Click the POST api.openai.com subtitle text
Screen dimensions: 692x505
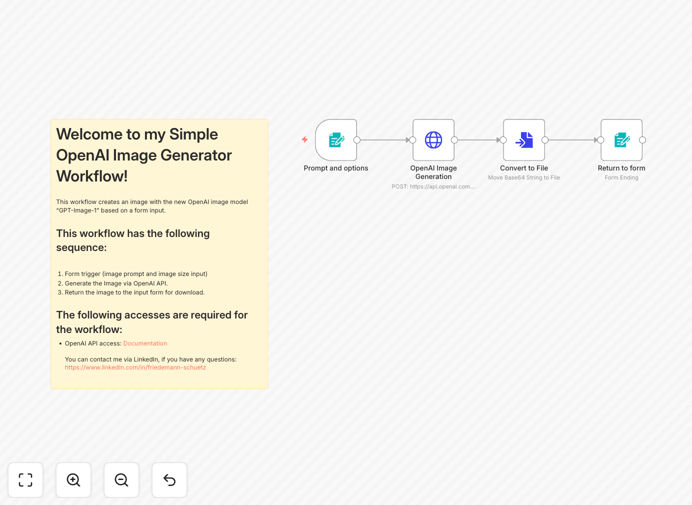433,187
